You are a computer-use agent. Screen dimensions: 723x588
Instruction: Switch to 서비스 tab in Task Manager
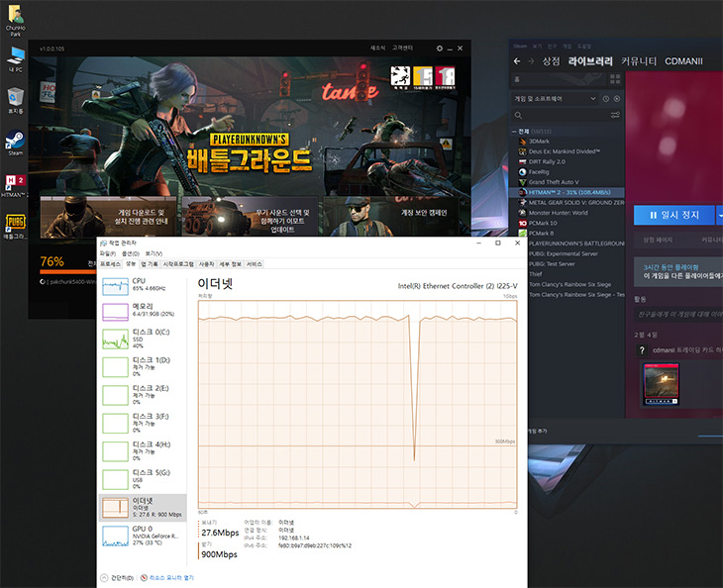[x=255, y=264]
